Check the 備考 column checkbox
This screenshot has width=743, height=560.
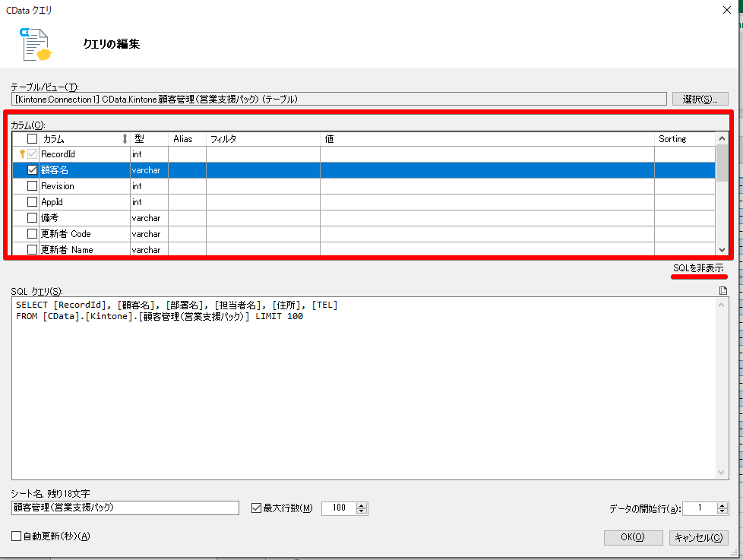(x=32, y=217)
